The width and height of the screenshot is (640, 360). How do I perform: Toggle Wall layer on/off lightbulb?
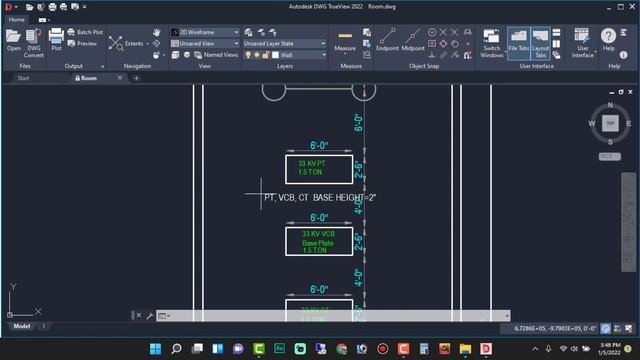tap(248, 55)
